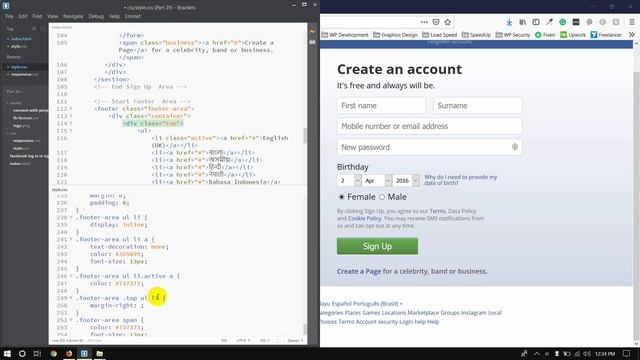640x360 pixels.
Task: Click the eyedropper extension icon in Firefox
Action: (549, 22)
